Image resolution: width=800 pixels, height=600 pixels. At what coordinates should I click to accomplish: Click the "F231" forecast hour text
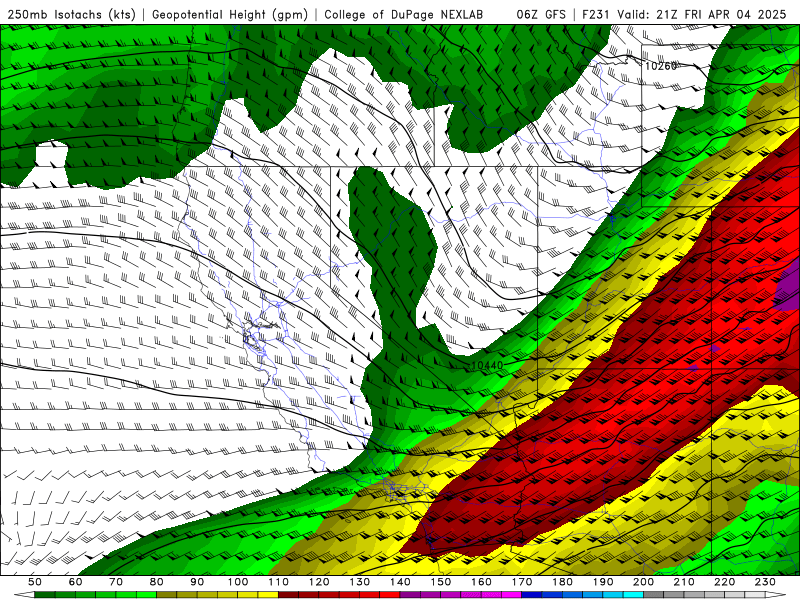(596, 15)
